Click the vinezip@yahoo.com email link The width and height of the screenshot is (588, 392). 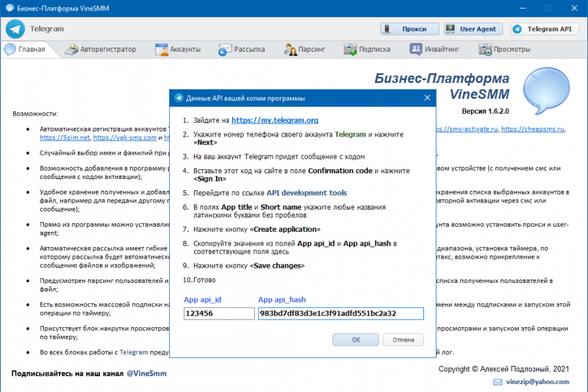coord(538,382)
